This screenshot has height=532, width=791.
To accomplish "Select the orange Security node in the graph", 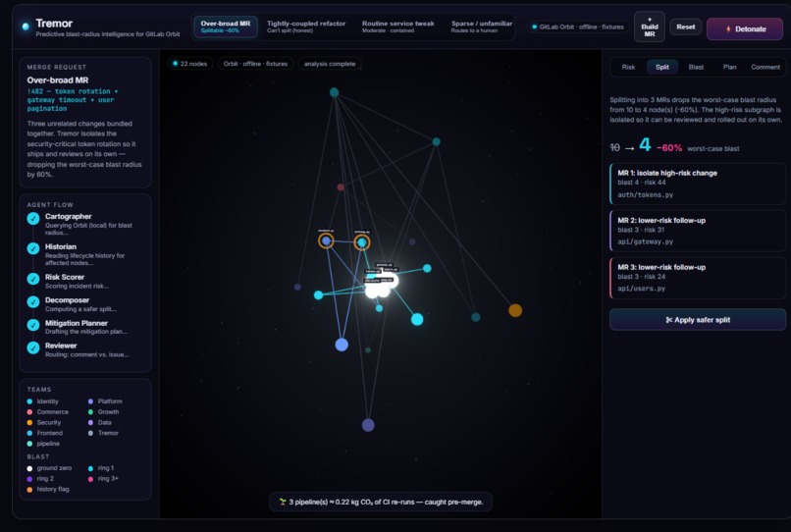I will pyautogui.click(x=515, y=310).
